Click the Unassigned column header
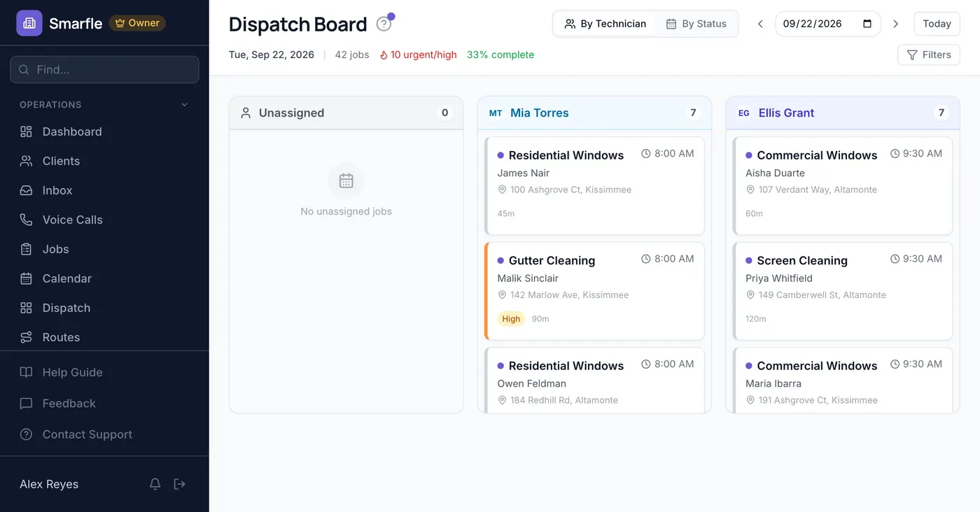 coord(346,113)
